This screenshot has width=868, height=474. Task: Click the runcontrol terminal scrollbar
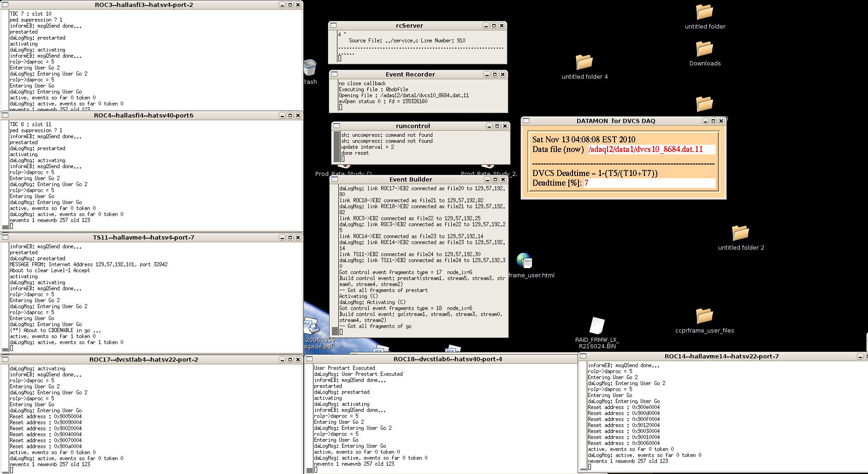pyautogui.click(x=337, y=146)
